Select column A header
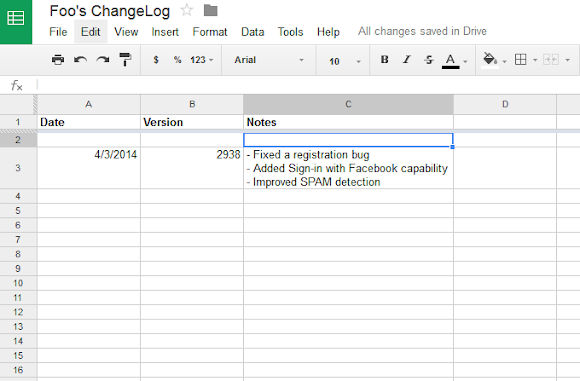 (x=89, y=104)
